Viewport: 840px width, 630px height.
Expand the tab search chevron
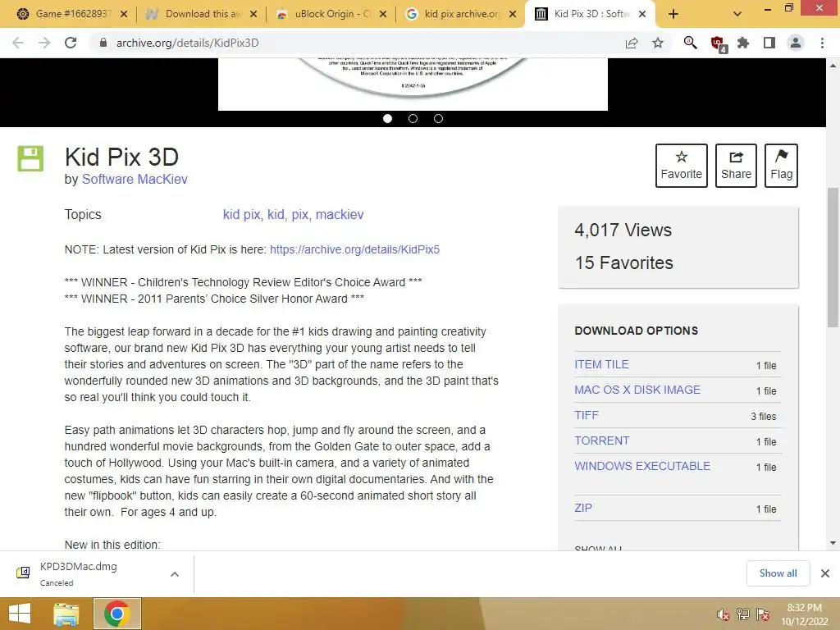[x=737, y=14]
